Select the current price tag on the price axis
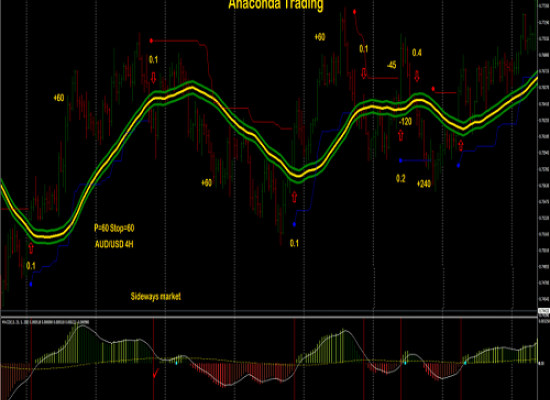The height and width of the screenshot is (400, 550). (x=544, y=311)
